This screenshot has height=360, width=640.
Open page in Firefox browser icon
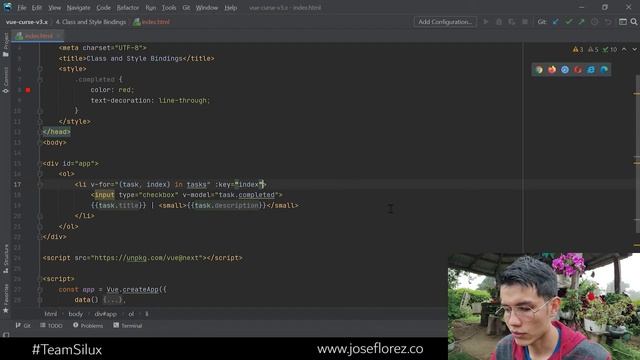coord(552,69)
